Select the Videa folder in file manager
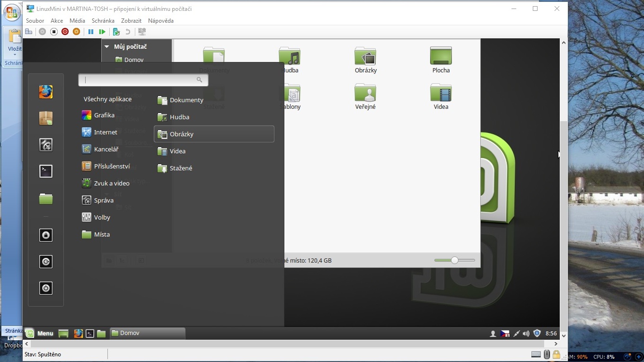The height and width of the screenshot is (362, 644). (441, 97)
